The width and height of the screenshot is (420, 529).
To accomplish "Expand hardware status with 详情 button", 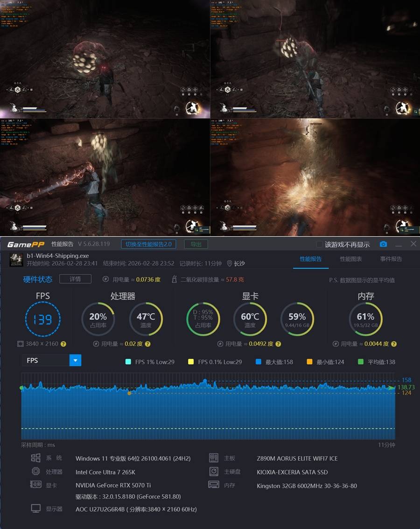I will (75, 279).
